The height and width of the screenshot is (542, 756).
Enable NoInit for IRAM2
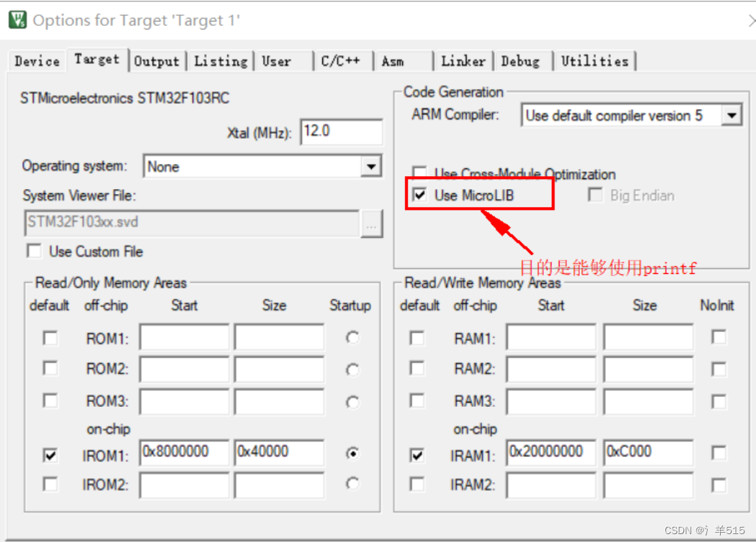(x=719, y=484)
